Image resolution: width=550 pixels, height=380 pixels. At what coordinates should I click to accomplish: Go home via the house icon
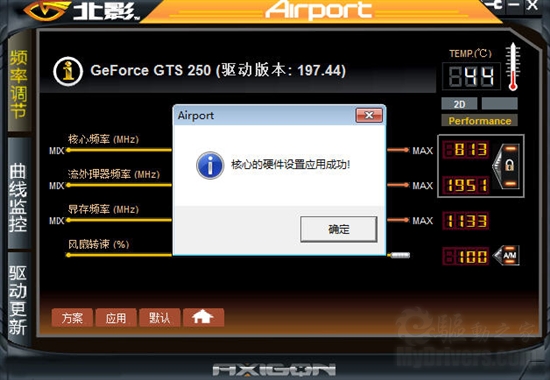(x=203, y=318)
